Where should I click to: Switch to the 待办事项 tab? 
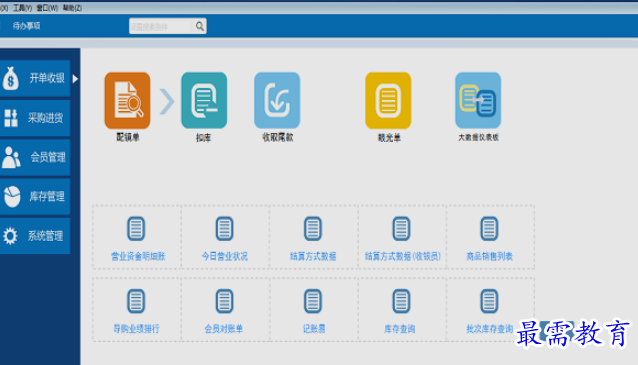point(26,26)
